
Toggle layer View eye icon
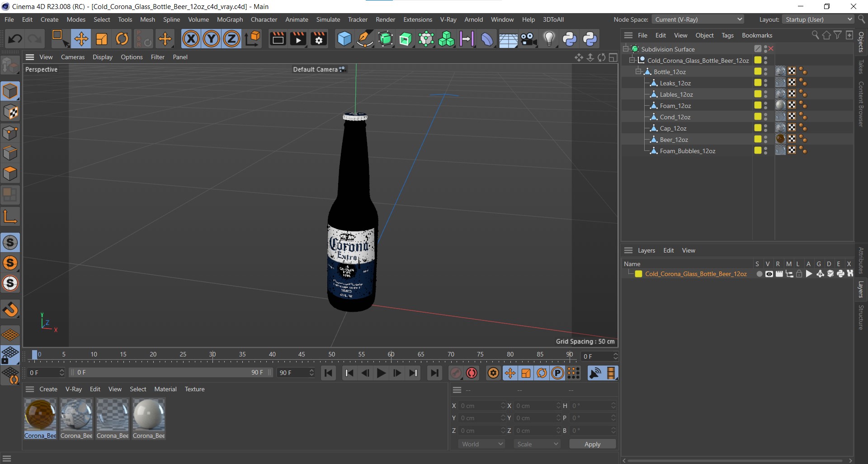[769, 274]
